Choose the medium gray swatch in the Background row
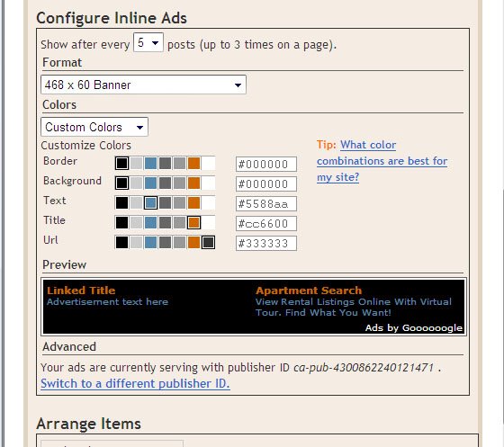The image size is (504, 447). pyautogui.click(x=179, y=183)
